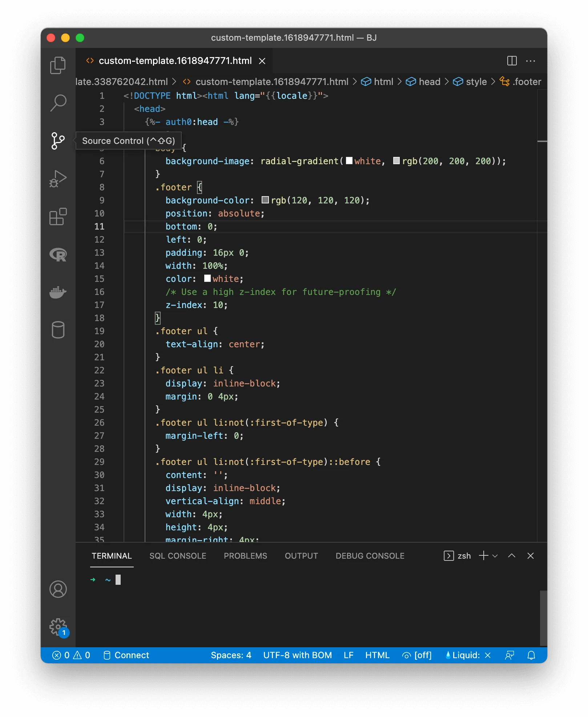This screenshot has height=717, width=588.
Task: Close the custom-template.1618947771.html tab
Action: (262, 61)
